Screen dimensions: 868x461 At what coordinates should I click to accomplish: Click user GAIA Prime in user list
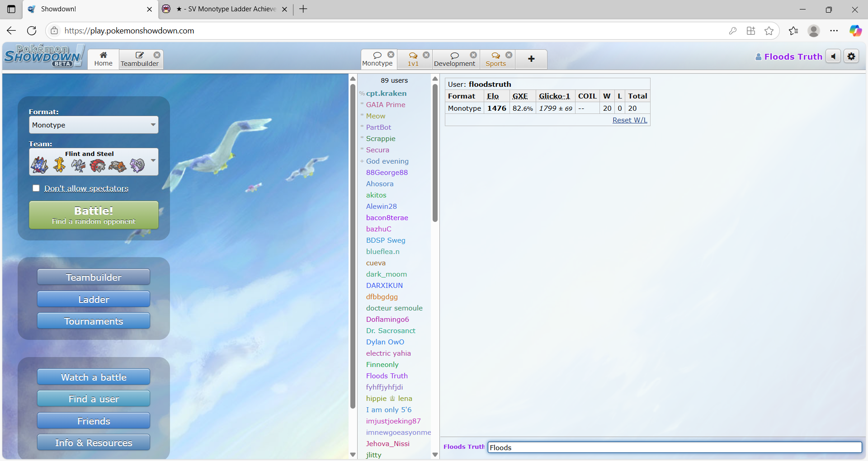386,104
